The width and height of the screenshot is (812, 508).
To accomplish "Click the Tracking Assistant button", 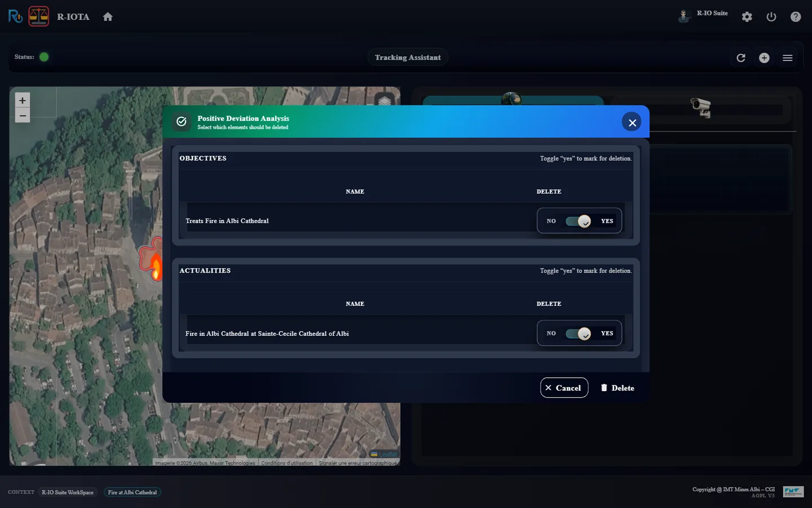I will pyautogui.click(x=408, y=58).
